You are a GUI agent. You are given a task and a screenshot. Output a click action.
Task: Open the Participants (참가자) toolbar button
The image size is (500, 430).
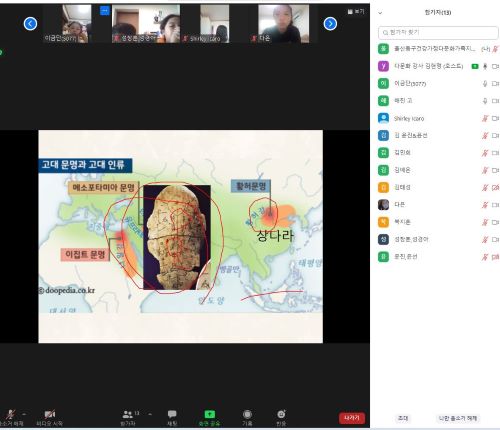(128, 417)
